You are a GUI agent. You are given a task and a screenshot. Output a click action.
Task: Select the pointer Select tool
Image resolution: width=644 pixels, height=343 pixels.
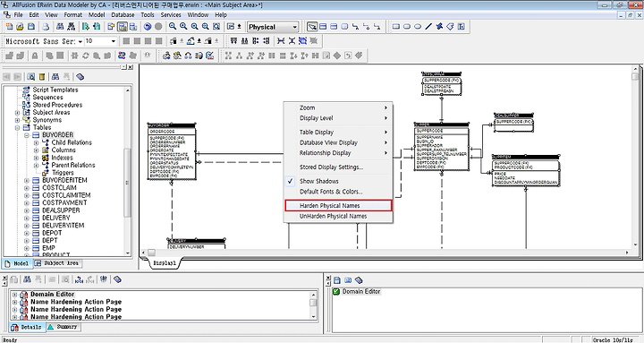pyautogui.click(x=312, y=27)
